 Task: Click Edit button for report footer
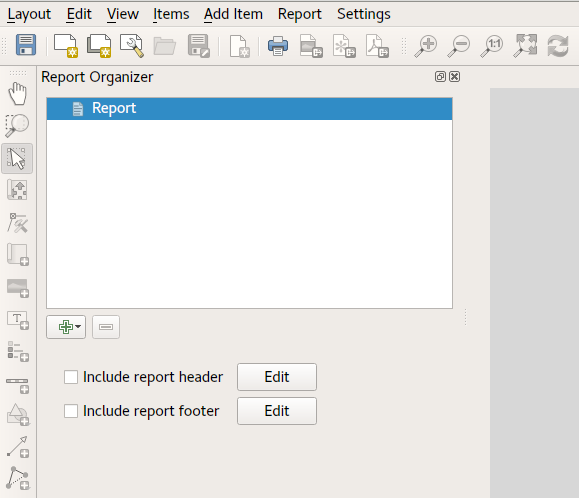coord(277,411)
